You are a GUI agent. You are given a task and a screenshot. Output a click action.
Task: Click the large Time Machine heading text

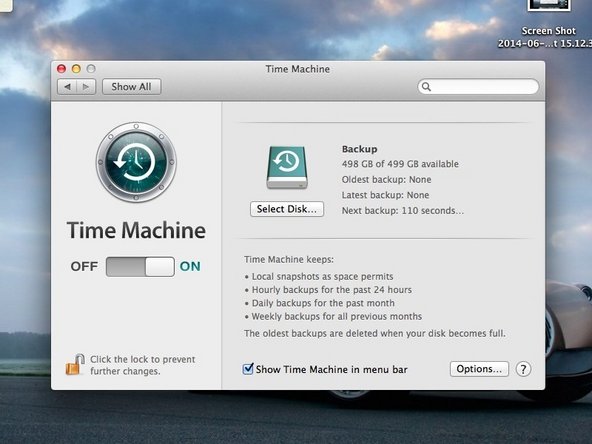click(x=136, y=230)
